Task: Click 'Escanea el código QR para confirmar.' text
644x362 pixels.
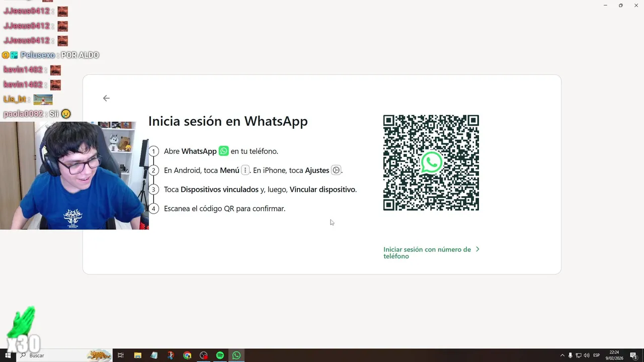Action: [224, 209]
